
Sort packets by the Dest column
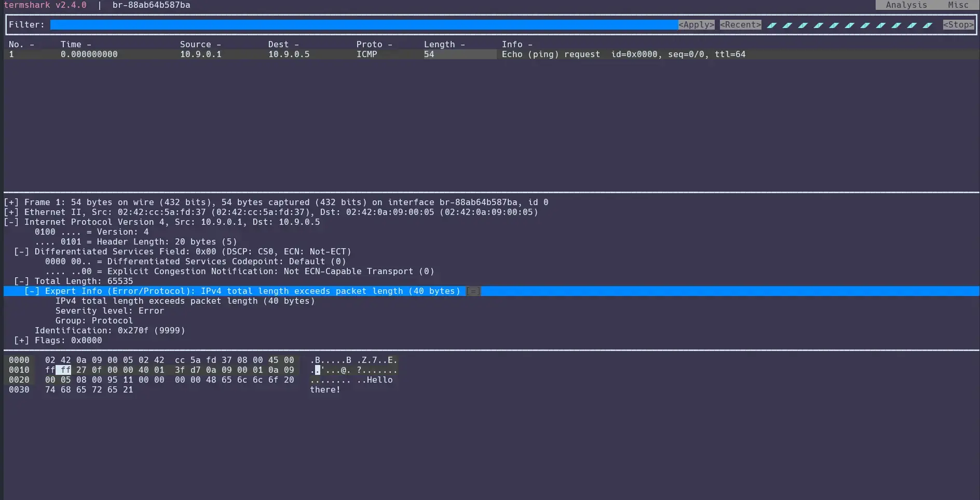point(283,45)
